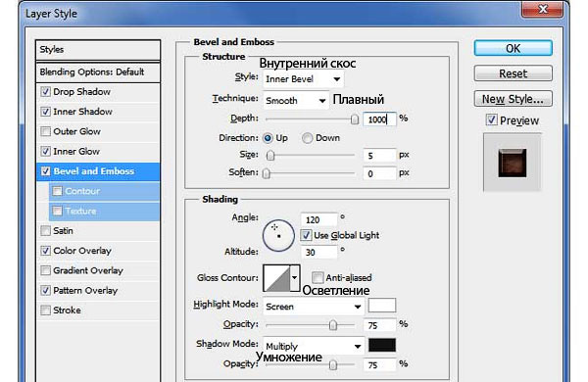Click the style preview thumbnail

[513, 163]
